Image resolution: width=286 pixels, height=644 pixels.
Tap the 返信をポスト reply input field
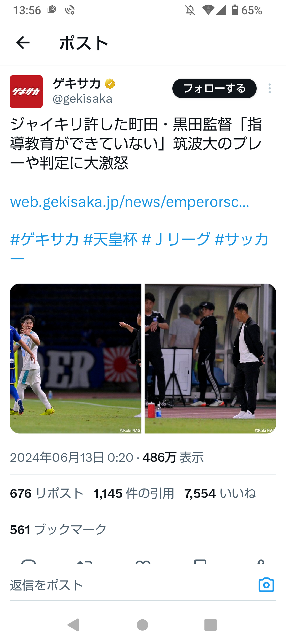[x=130, y=585]
